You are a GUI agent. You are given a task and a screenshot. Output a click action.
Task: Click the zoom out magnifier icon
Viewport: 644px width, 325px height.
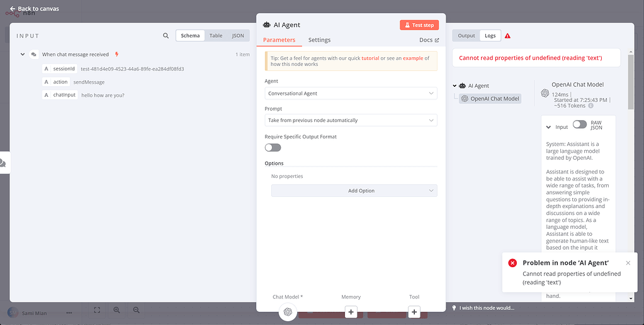pyautogui.click(x=136, y=310)
